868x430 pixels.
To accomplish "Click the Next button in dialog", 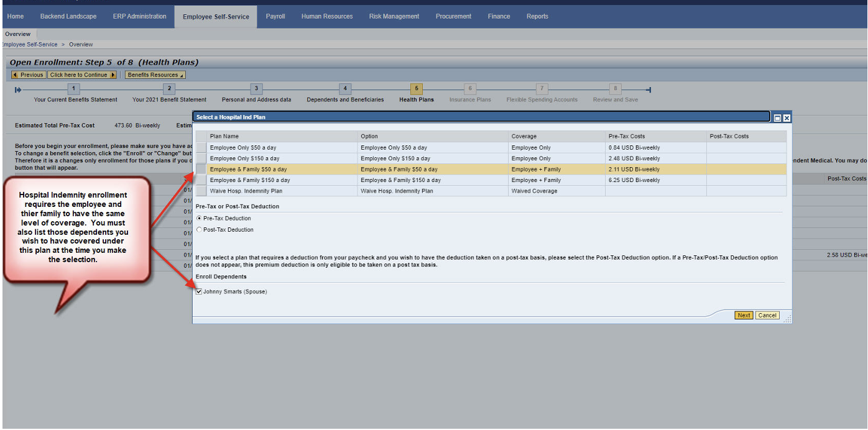I will coord(744,316).
